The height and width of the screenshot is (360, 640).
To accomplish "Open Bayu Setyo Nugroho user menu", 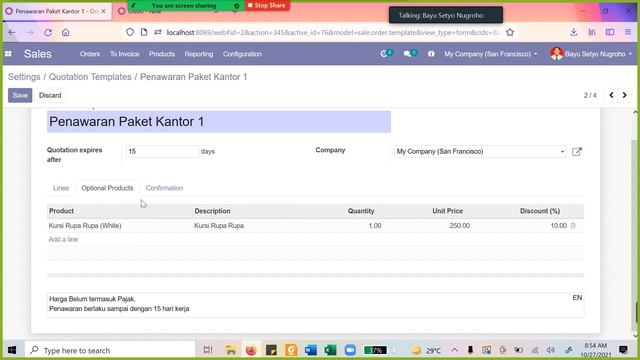I will (x=591, y=54).
